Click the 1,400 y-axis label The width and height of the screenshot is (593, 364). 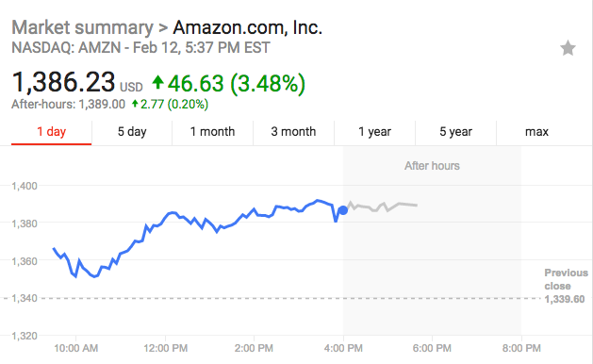coord(25,186)
